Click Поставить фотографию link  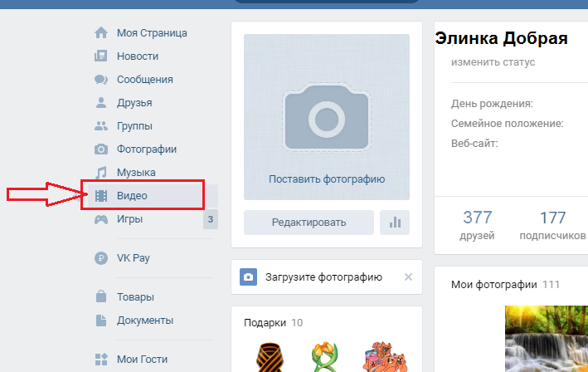(327, 179)
